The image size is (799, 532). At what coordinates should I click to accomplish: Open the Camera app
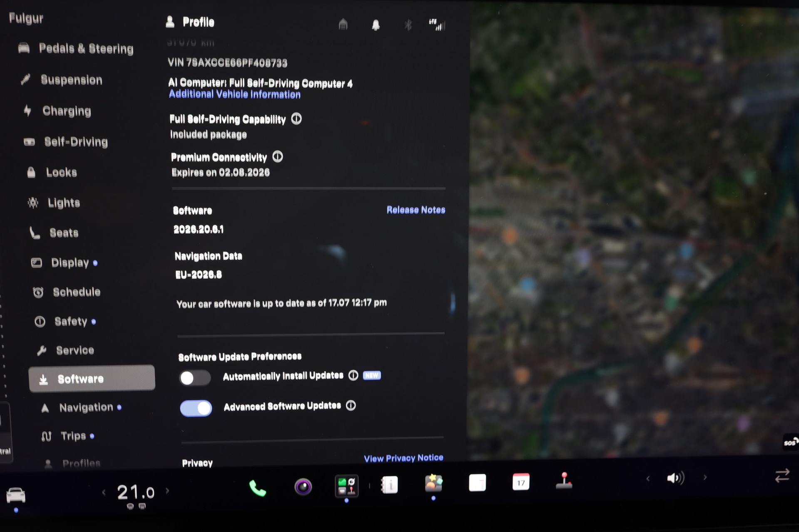(x=303, y=486)
